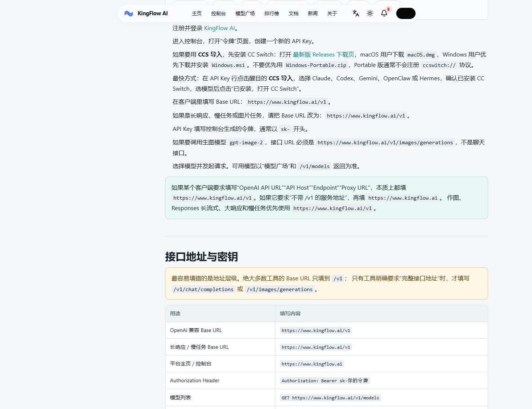532x409 pixels.
Task: Open the 排行榜 nav item
Action: tap(272, 13)
